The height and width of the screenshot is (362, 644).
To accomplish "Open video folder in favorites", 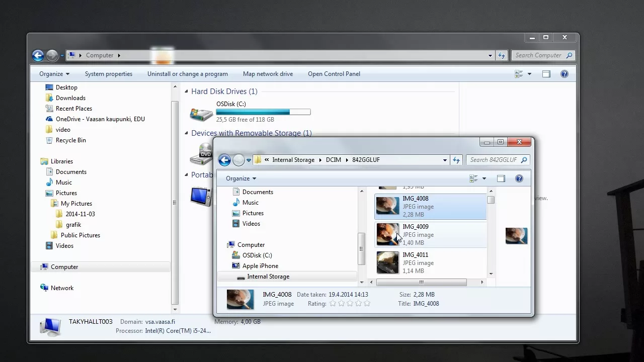I will coord(63,130).
